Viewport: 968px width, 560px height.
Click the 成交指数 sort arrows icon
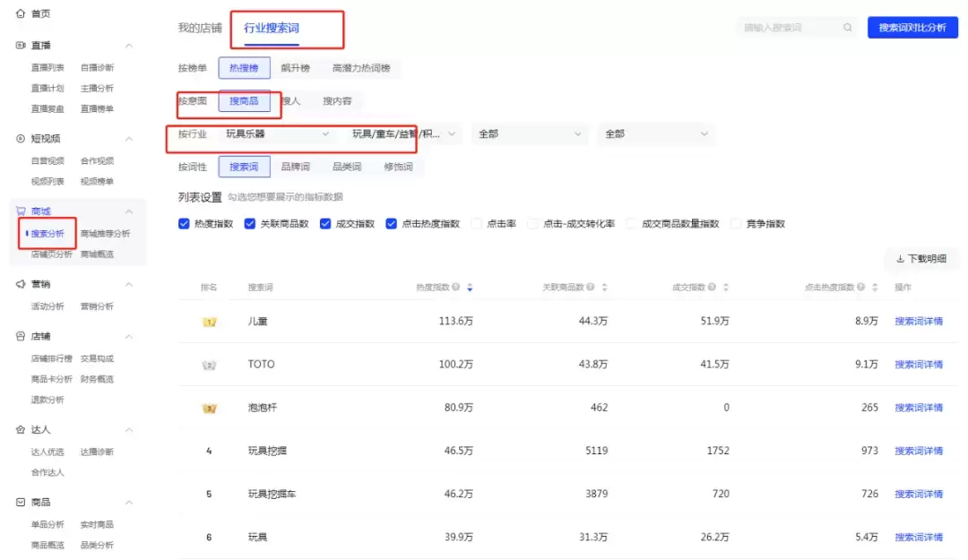pyautogui.click(x=725, y=288)
